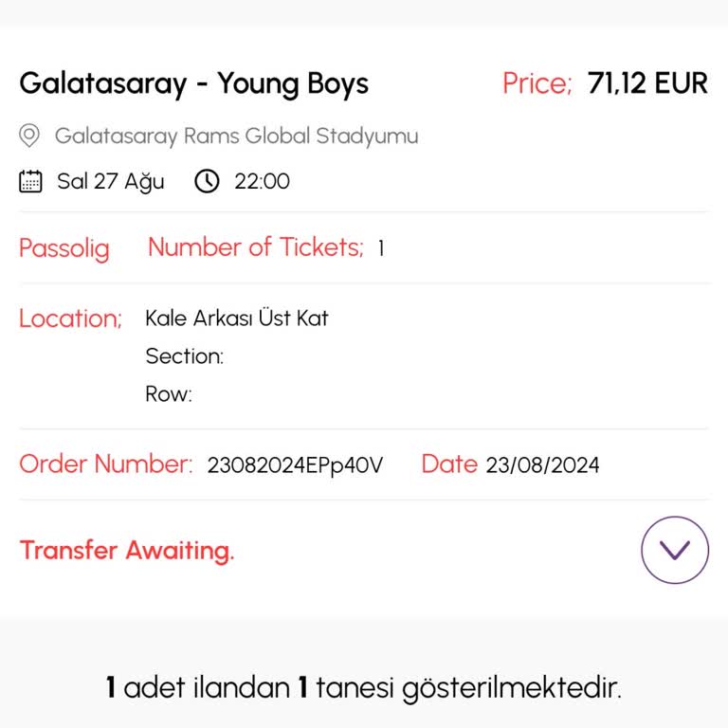Click the Number of Tickets label
Viewport: 728px width, 728px height.
[x=255, y=248]
